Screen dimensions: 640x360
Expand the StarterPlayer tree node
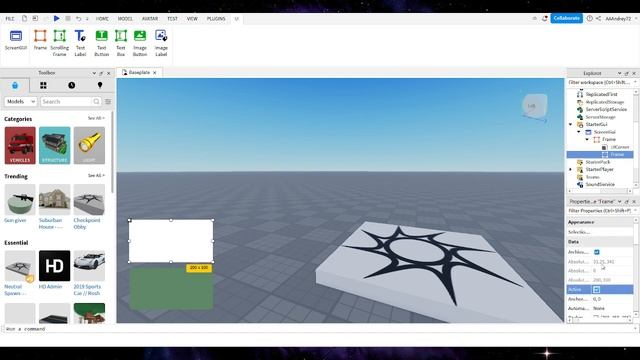coord(571,169)
